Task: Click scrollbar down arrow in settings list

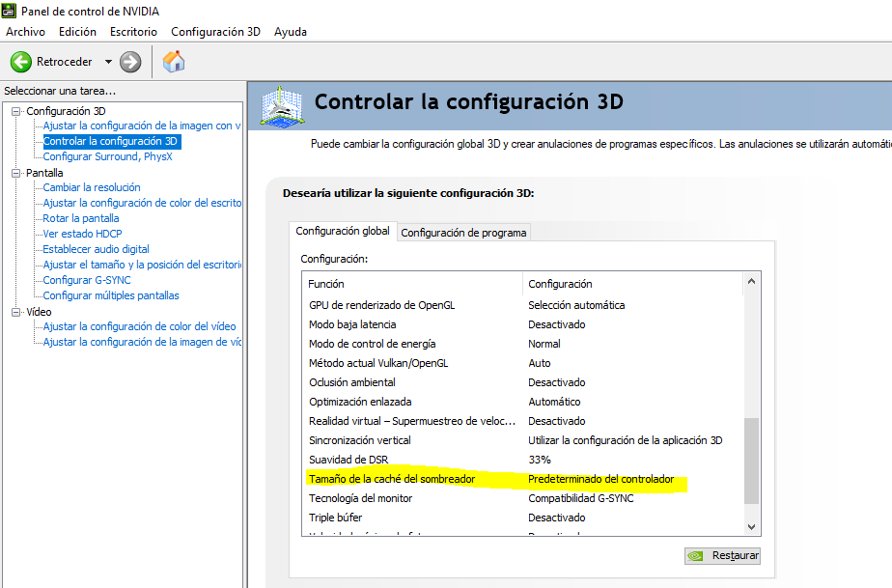Action: point(751,527)
